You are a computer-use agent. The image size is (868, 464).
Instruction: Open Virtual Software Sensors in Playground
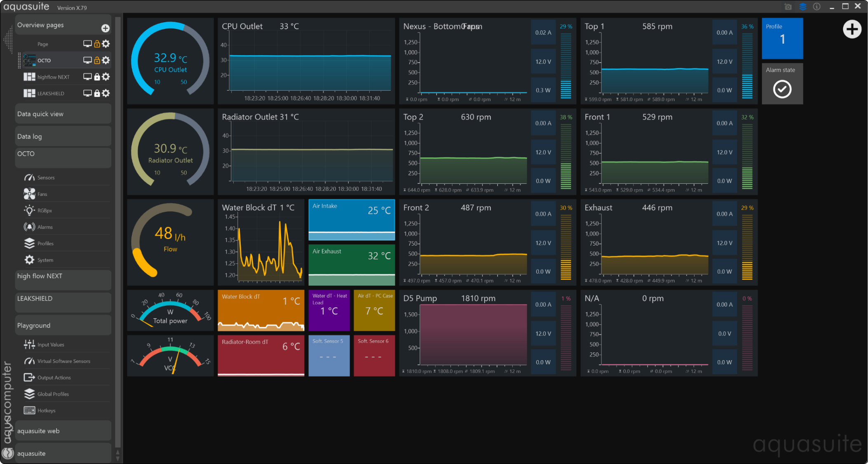pyautogui.click(x=63, y=361)
